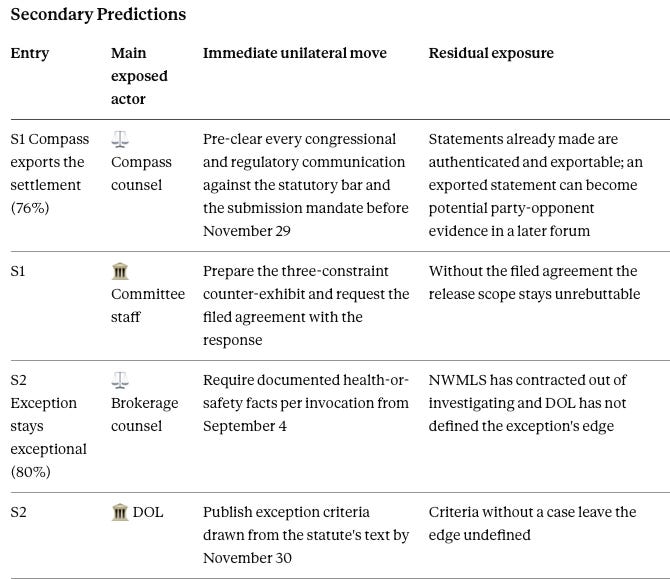Click the Criteria without a case exposure text
The height and width of the screenshot is (579, 670).
click(532, 523)
